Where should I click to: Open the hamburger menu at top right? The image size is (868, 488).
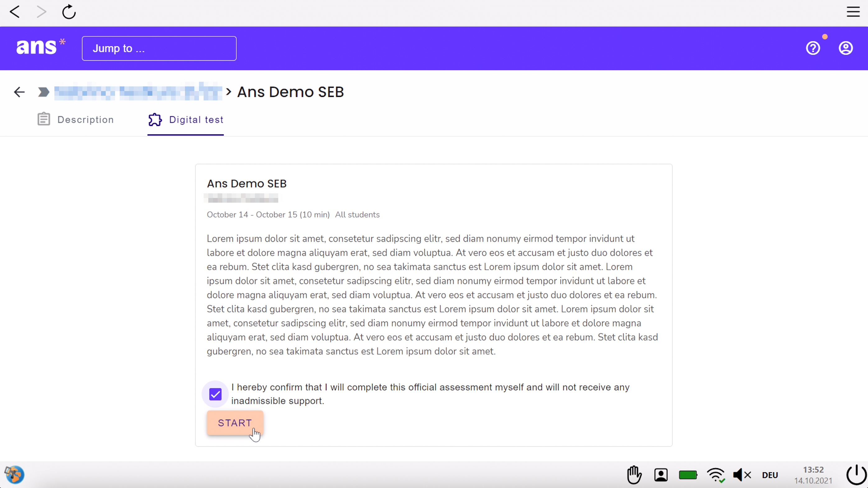coord(853,12)
